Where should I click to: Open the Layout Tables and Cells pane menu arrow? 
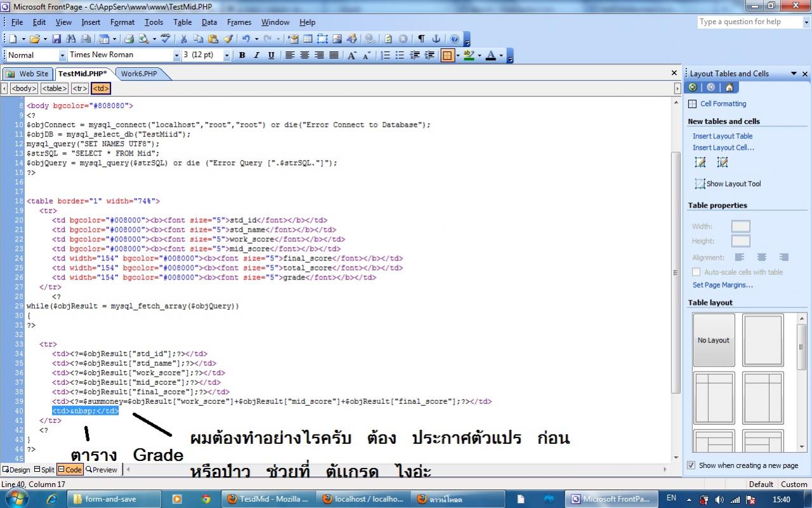point(794,74)
